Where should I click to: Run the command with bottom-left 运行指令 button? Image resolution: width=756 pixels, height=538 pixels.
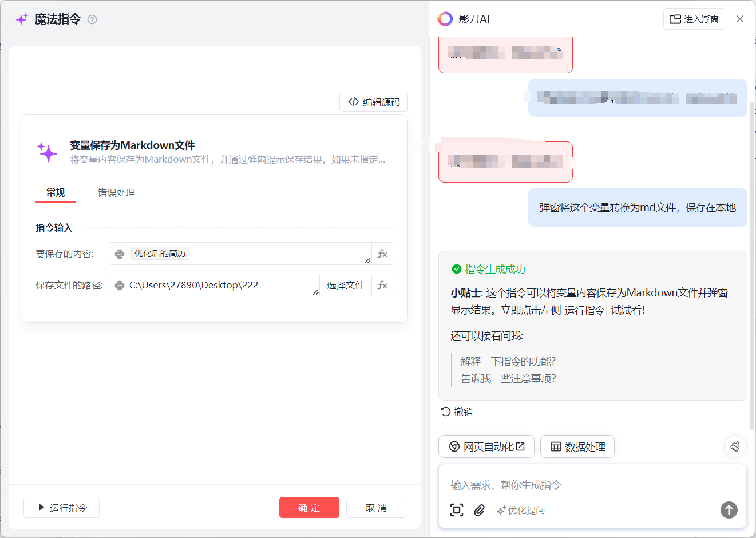click(62, 508)
